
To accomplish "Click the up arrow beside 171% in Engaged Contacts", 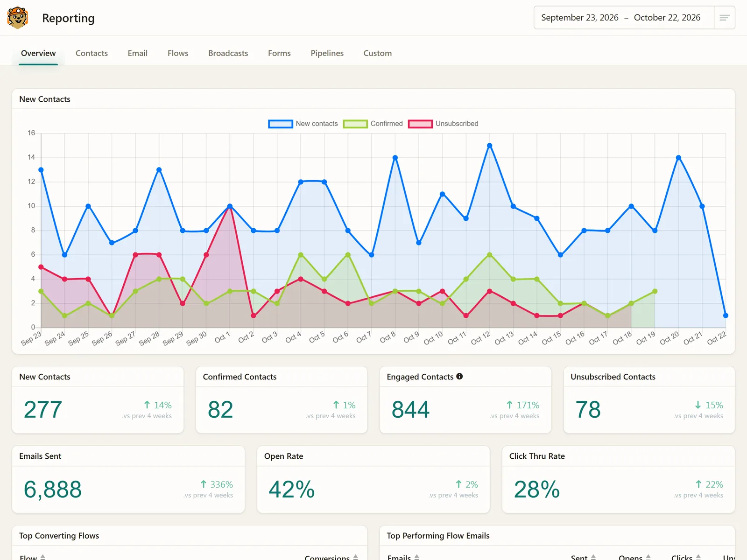I will (x=509, y=405).
